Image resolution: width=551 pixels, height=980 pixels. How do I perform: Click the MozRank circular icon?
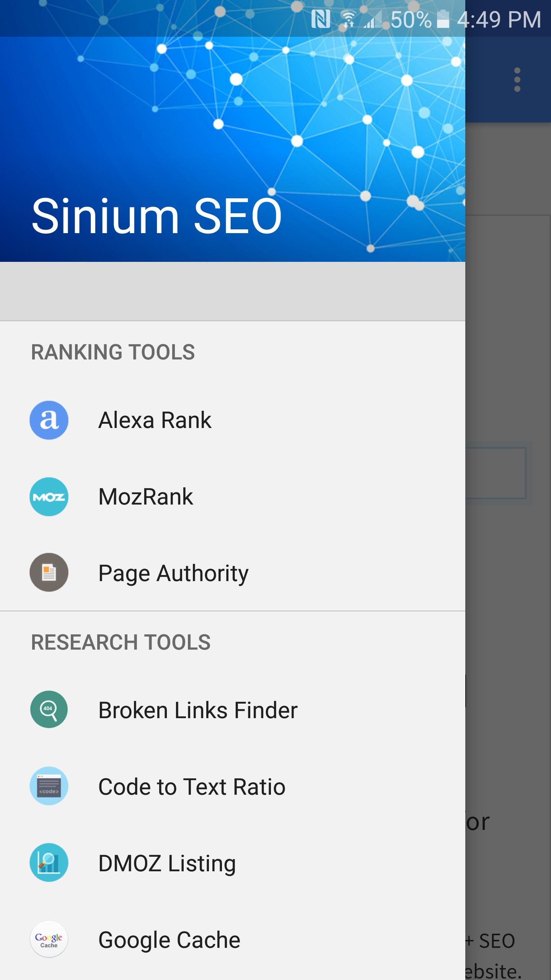tap(49, 497)
